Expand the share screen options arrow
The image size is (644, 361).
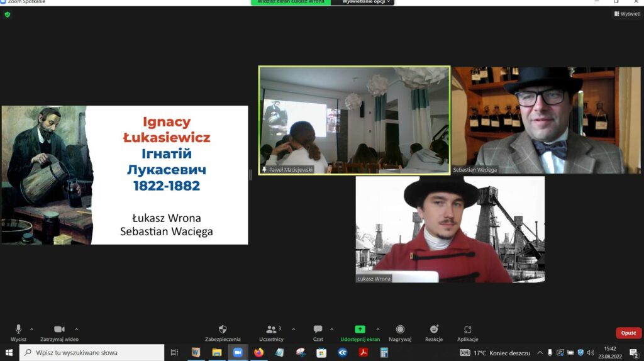point(377,329)
